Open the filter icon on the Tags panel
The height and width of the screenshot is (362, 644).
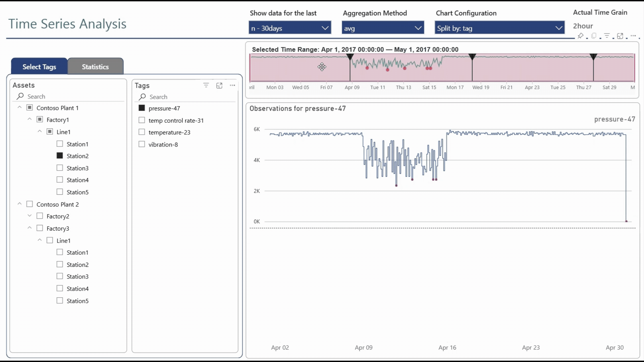[x=206, y=85]
